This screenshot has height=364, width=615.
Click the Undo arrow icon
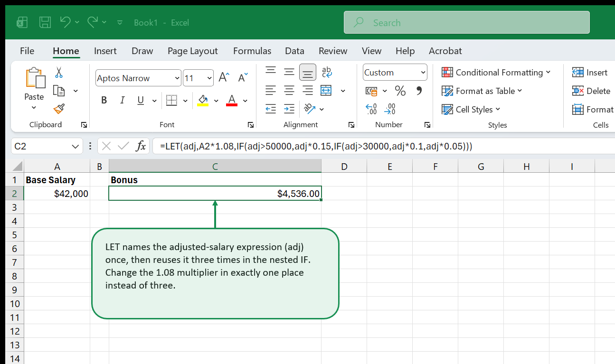[66, 22]
